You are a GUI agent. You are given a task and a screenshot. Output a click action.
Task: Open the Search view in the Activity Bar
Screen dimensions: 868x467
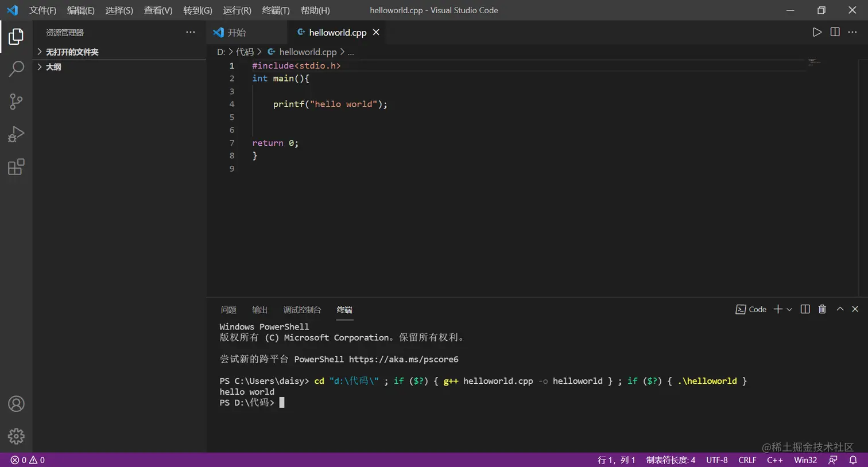(16, 68)
